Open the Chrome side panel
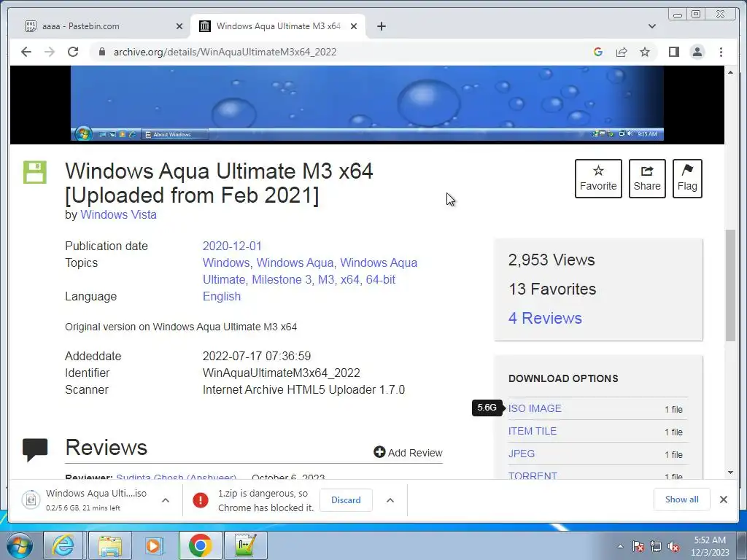Image resolution: width=747 pixels, height=560 pixels. [x=673, y=52]
